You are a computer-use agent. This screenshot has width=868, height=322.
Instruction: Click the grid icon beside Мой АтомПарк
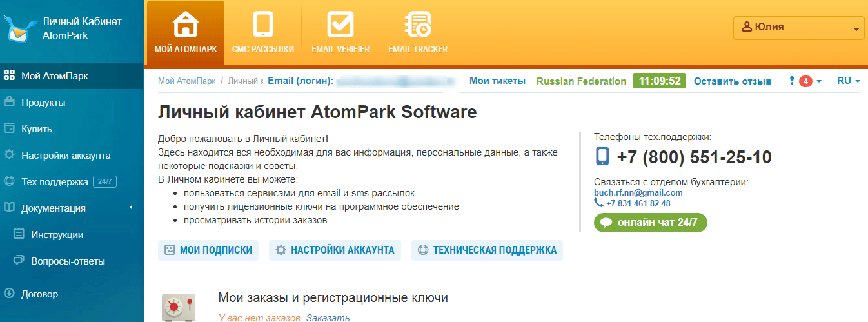tap(9, 75)
